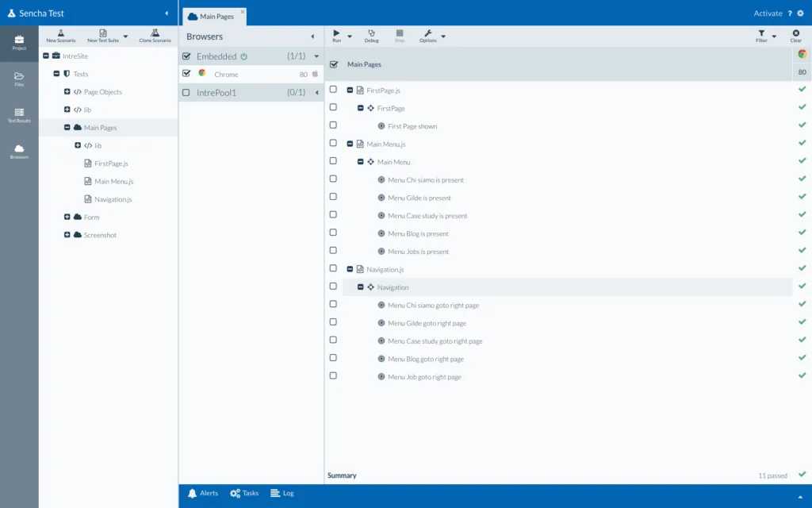Open the Project view in sidebar
Image resolution: width=812 pixels, height=508 pixels.
pos(19,43)
